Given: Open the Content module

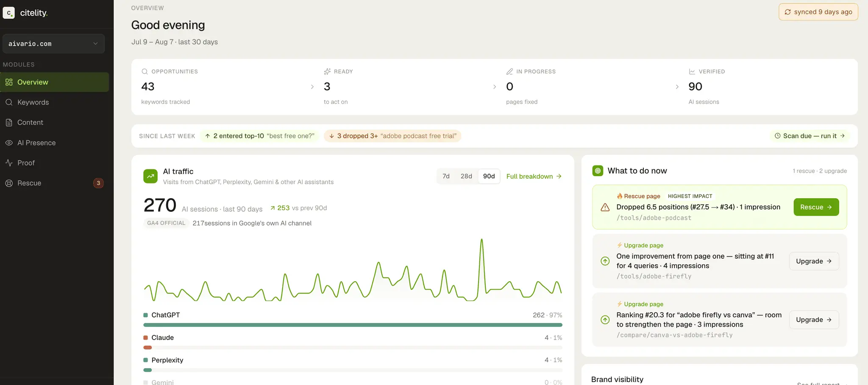Looking at the screenshot, I should [x=54, y=122].
